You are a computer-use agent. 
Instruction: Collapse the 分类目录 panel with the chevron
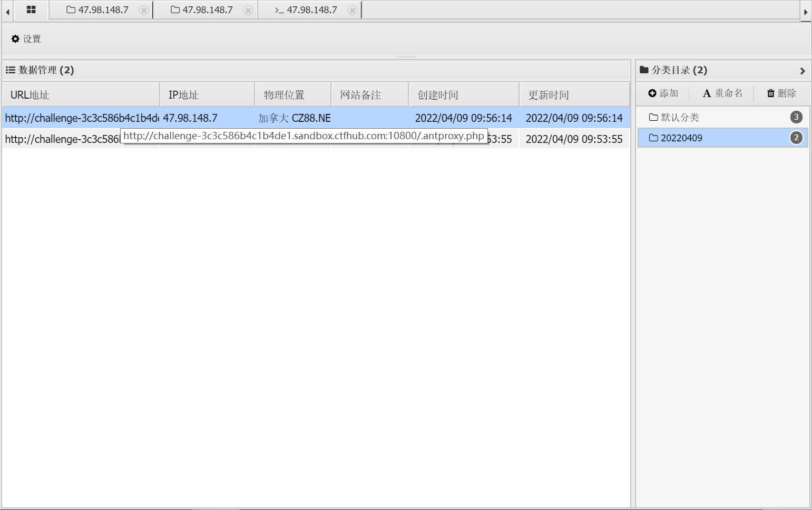point(803,70)
